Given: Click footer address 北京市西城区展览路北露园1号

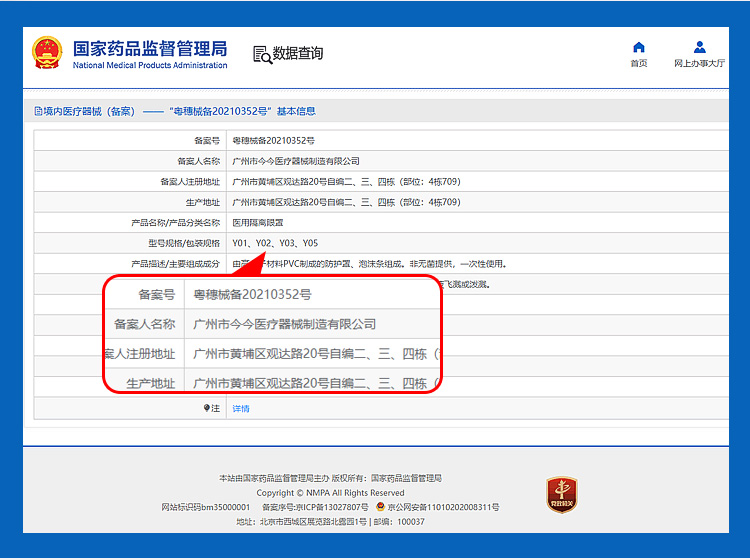Looking at the screenshot, I should pyautogui.click(x=313, y=521).
